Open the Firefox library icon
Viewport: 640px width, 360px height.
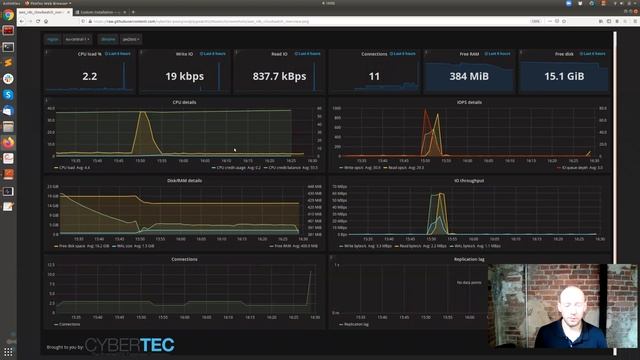(601, 21)
